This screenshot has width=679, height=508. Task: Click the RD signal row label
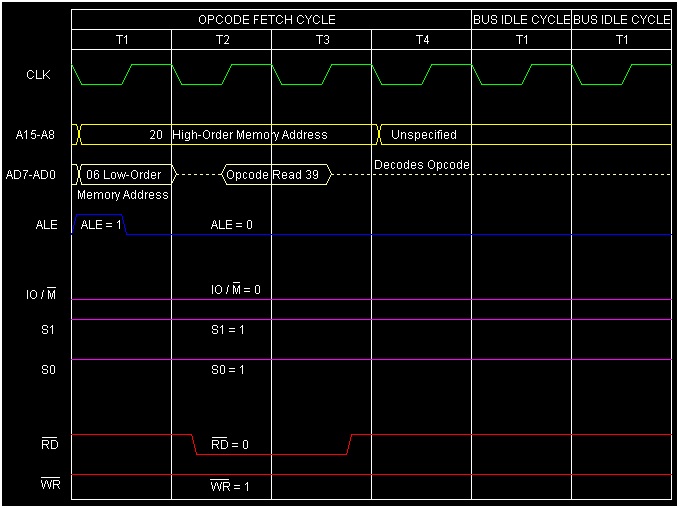49,444
